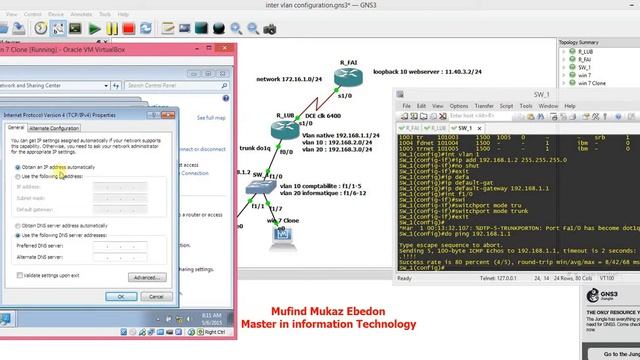Click SecureCRT Help blue circle icon

pyautogui.click(x=618, y=117)
